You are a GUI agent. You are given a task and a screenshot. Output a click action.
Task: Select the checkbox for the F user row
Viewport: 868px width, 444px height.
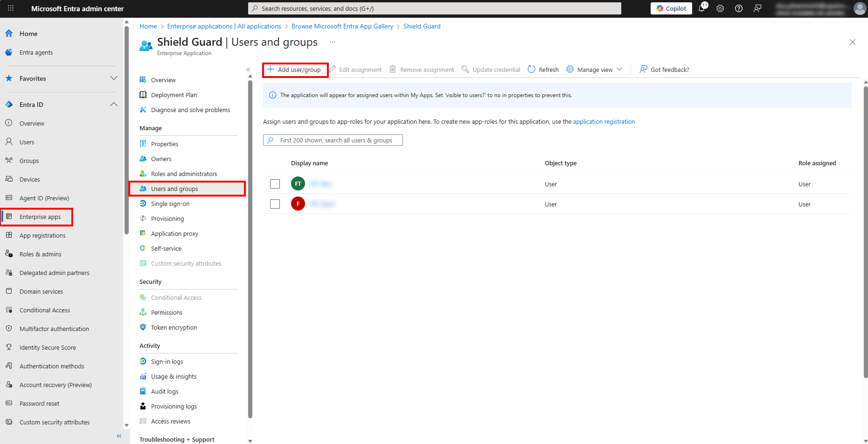[x=275, y=204]
